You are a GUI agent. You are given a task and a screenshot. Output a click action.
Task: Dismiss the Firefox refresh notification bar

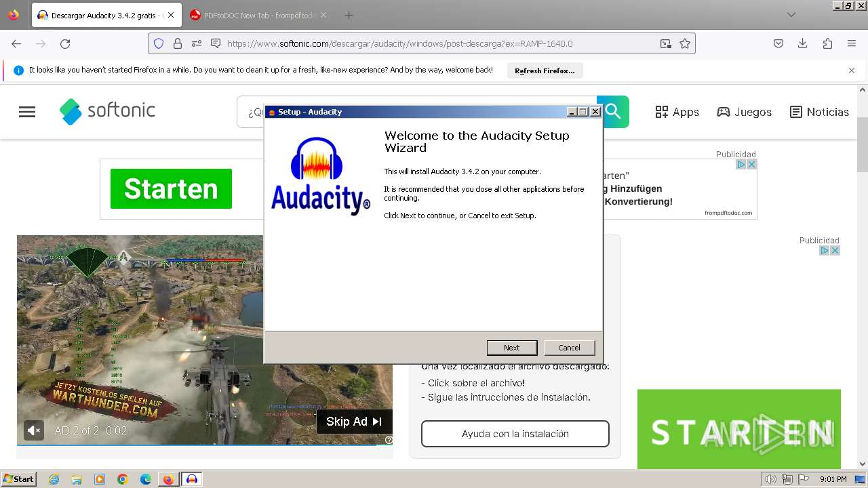point(852,70)
